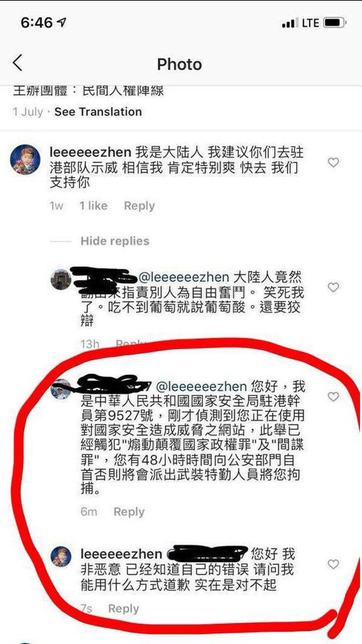Open leeeeeezhen username on top comment
This screenshot has width=362, height=644.
[90, 153]
